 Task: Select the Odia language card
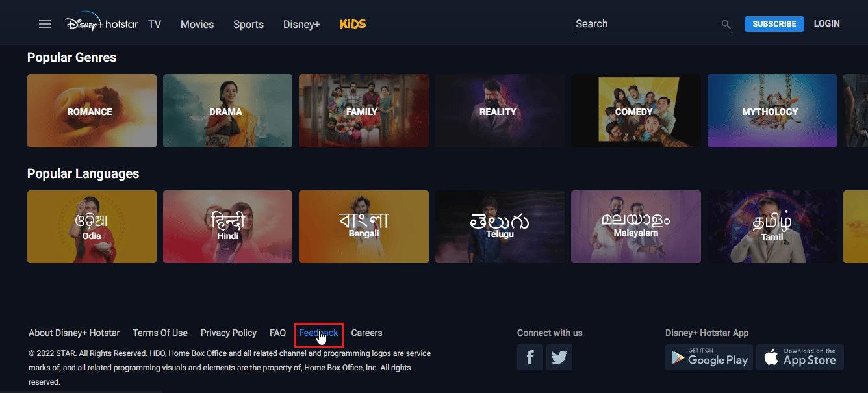point(92,227)
